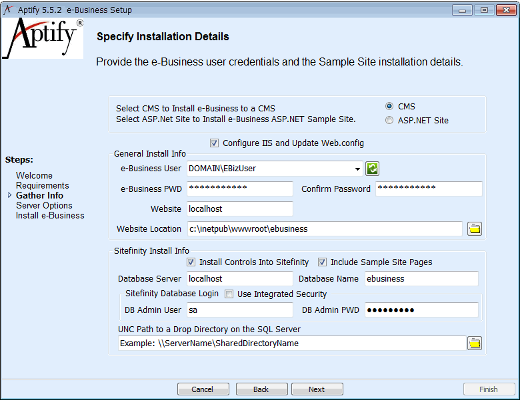Maximize the e-Business Setup window
The height and width of the screenshot is (405, 527).
click(484, 10)
